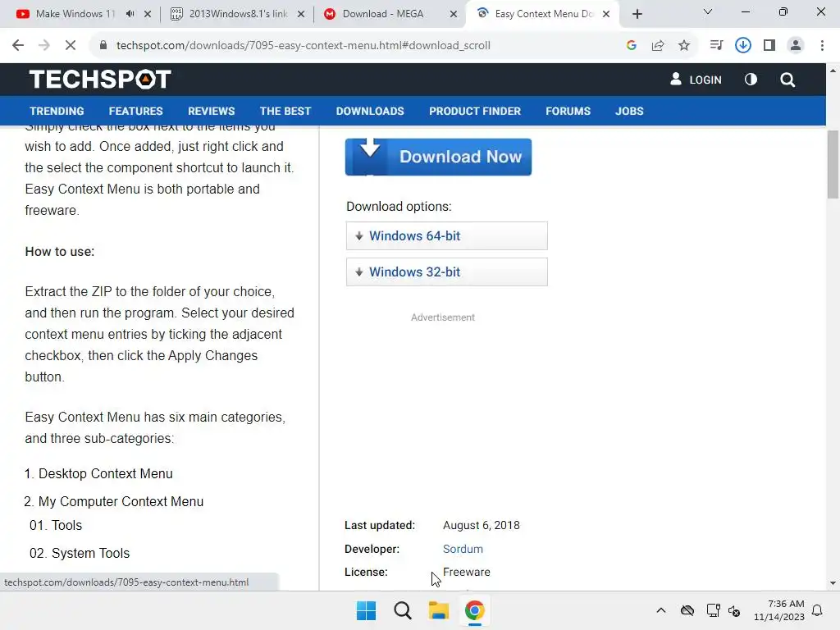Open File Explorer from taskbar
Screen dimensions: 840x630
(x=438, y=610)
